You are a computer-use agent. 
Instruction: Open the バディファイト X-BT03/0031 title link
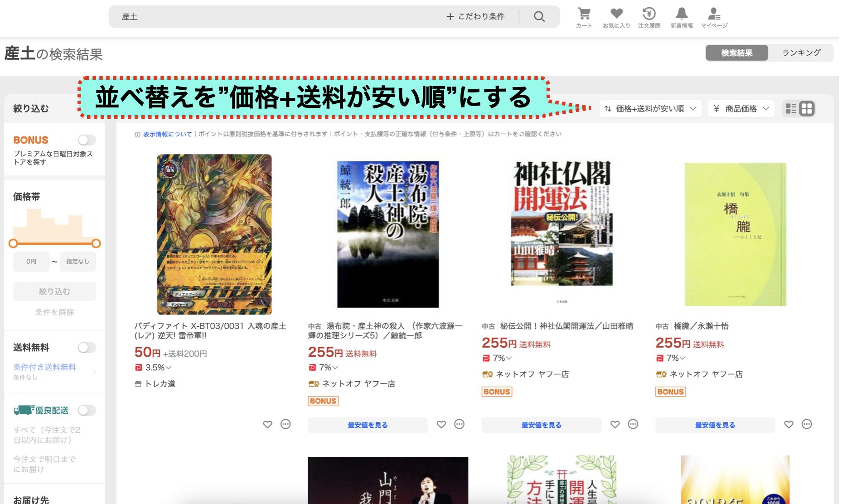pyautogui.click(x=210, y=331)
